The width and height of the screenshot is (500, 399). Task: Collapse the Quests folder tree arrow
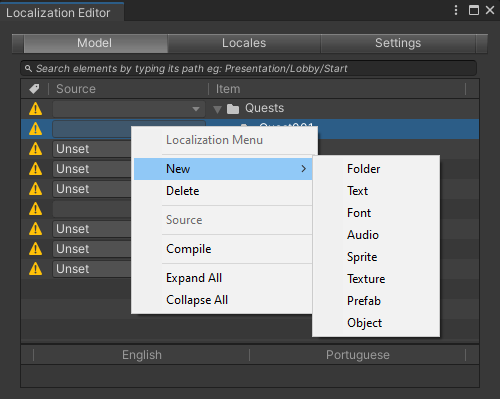(217, 109)
